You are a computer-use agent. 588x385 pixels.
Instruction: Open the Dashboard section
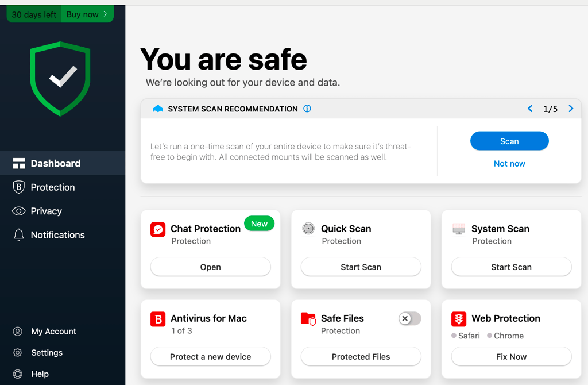pyautogui.click(x=63, y=163)
